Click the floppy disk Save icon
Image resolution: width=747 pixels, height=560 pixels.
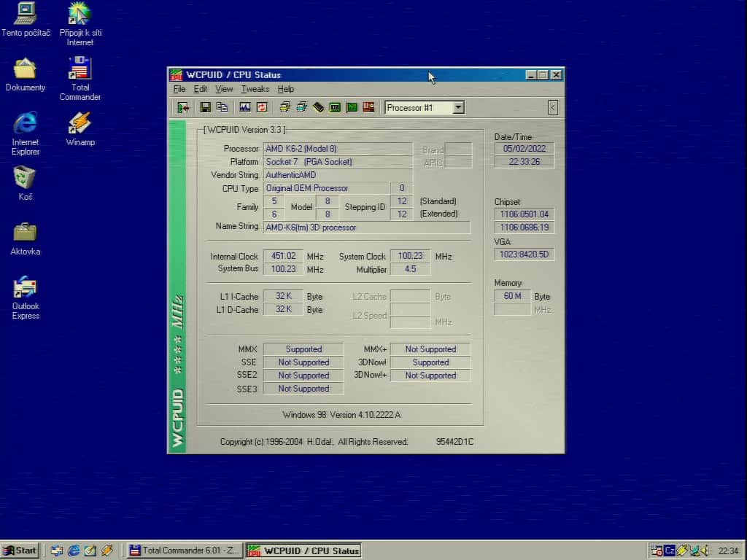[x=205, y=108]
